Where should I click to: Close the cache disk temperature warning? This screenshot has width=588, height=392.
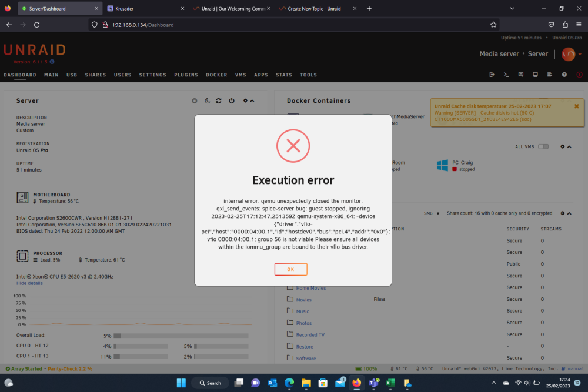pos(577,106)
